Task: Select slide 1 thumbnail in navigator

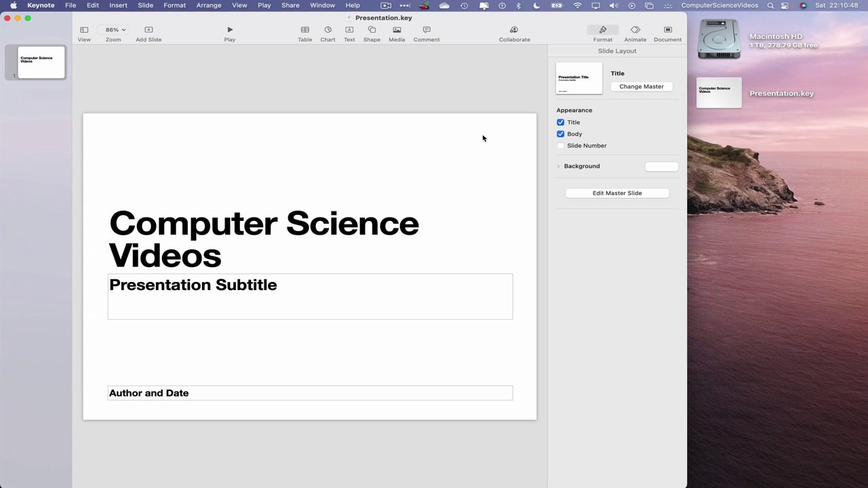Action: (x=41, y=62)
